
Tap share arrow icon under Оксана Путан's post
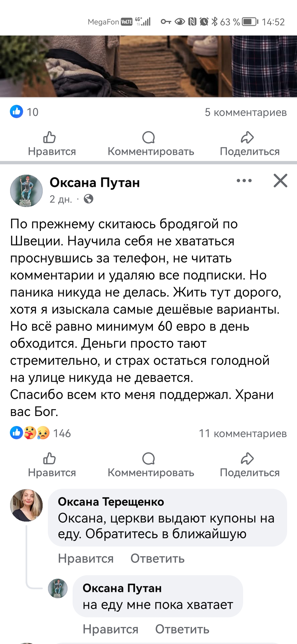tap(247, 459)
